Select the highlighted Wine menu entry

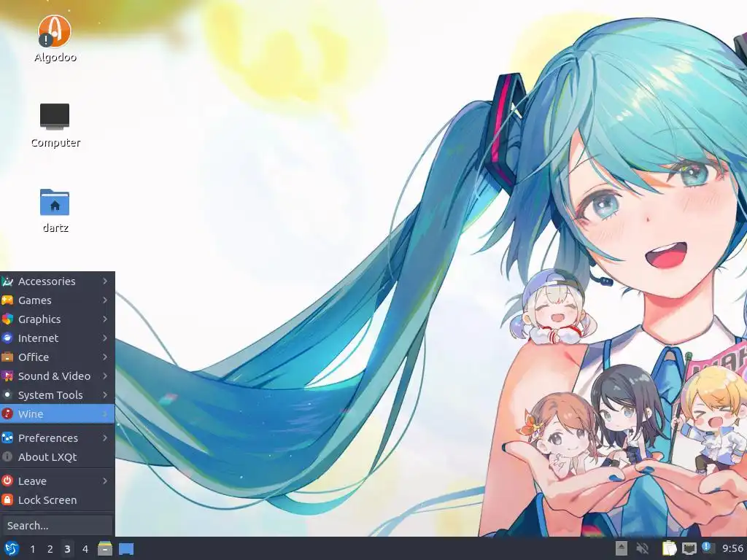coord(57,414)
